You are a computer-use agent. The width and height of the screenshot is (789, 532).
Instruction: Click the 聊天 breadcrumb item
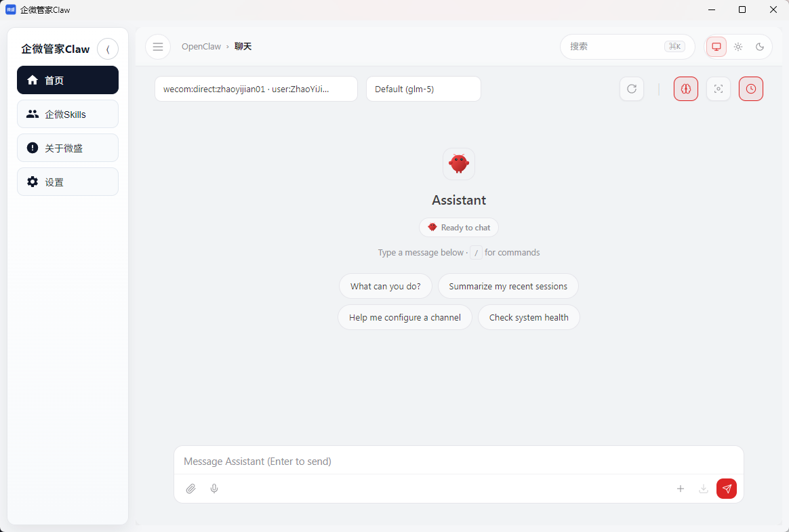coord(243,46)
